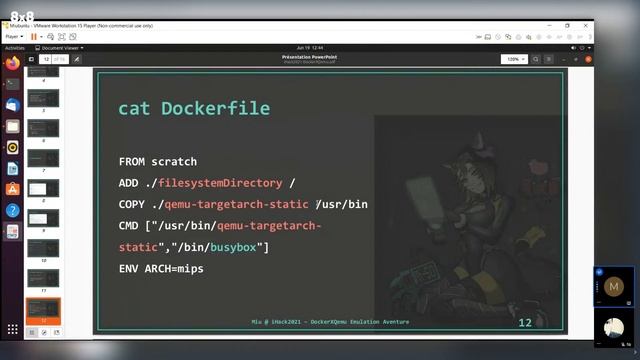640x360 pixels.
Task: Open Firefox from the Ubuntu dock
Action: coord(13,64)
